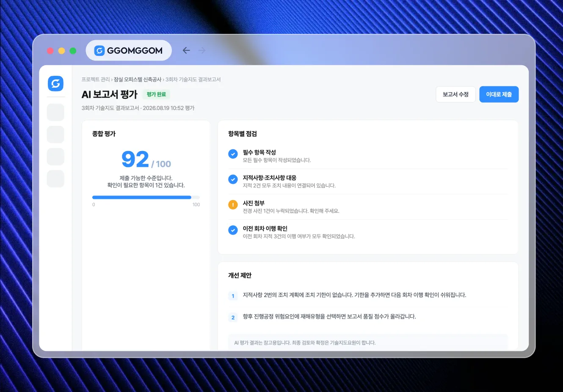Click the 확인이 필요한 항목이 1건 있습니다 line
The image size is (563, 392).
[146, 185]
